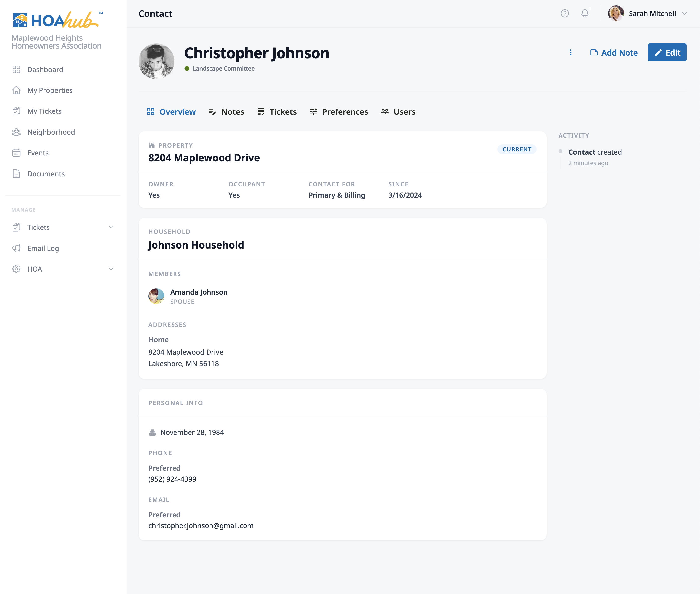
Task: Click the help question mark icon
Action: 565,13
